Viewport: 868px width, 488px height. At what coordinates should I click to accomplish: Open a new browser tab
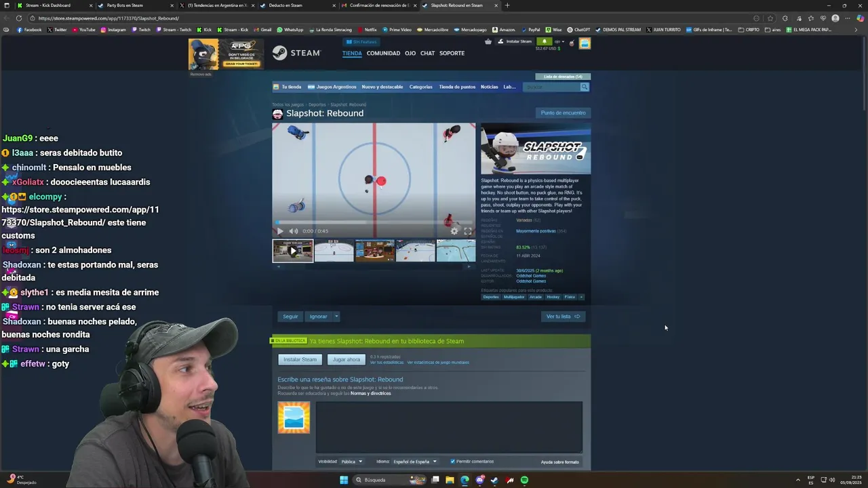[x=507, y=5]
